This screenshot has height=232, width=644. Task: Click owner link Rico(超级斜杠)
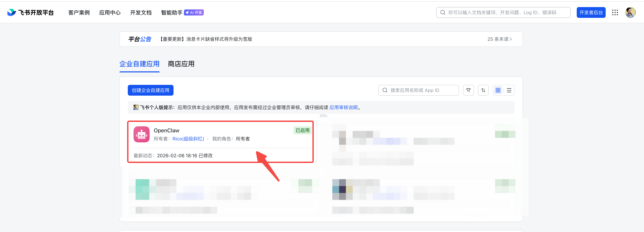tap(188, 139)
